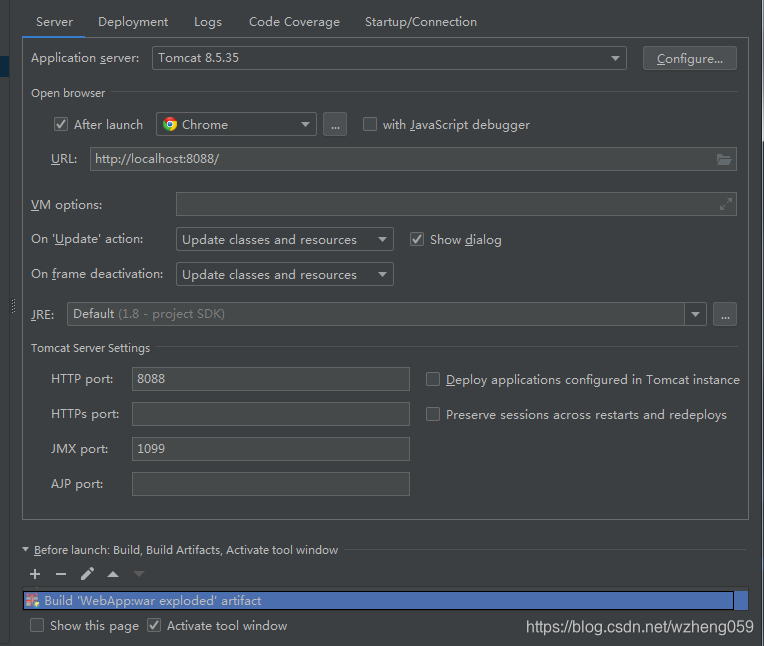Uncheck the After launch checkbox
Viewport: 764px width, 646px height.
61,124
